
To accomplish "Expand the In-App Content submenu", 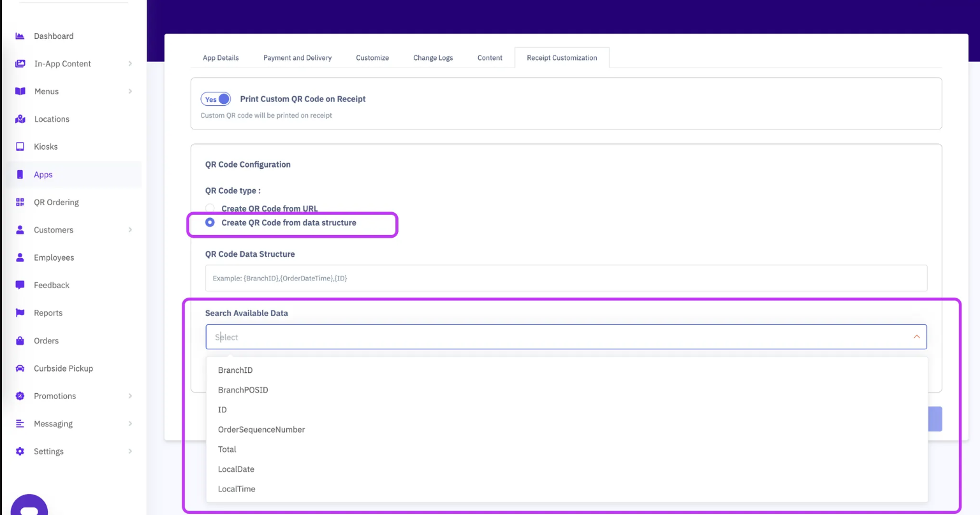I will 130,64.
